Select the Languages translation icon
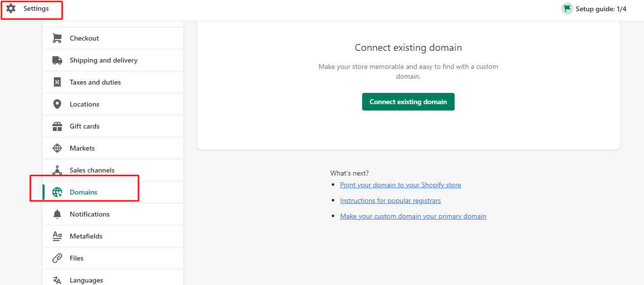This screenshot has width=644, height=285. click(x=57, y=279)
